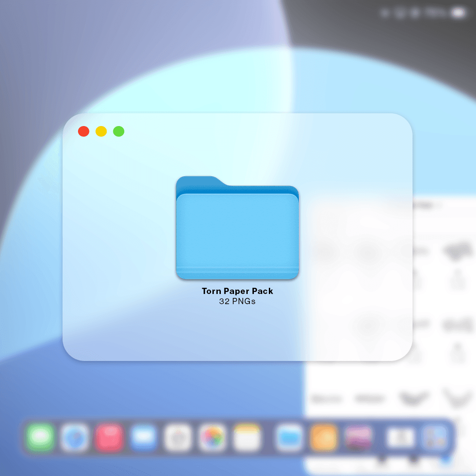This screenshot has height=476, width=476.
Task: Close the window with the red button
Action: pyautogui.click(x=83, y=131)
